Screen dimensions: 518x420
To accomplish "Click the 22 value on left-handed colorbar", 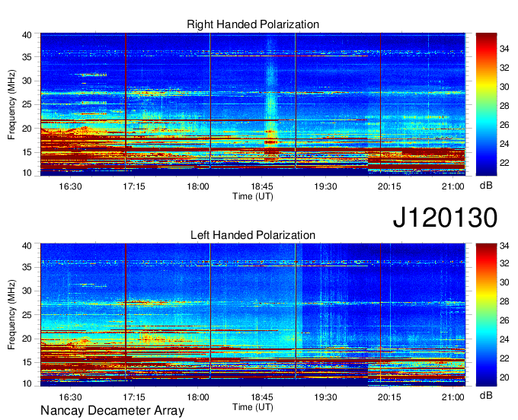I will [504, 358].
